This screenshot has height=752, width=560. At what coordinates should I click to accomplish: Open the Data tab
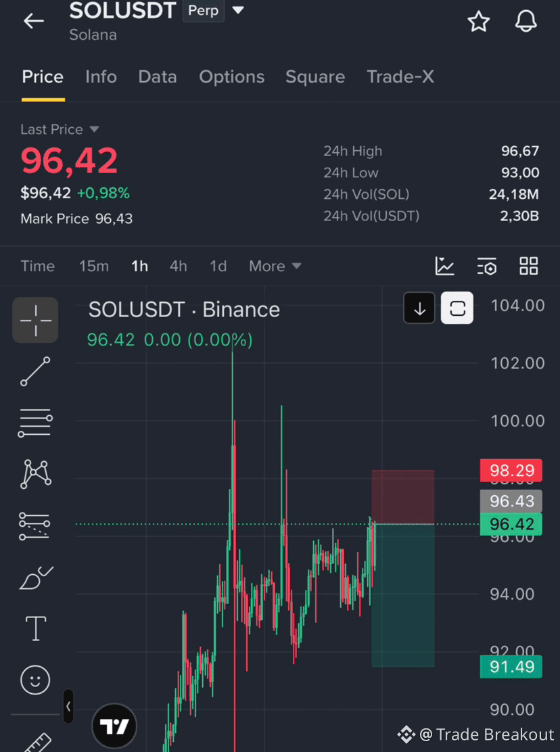158,76
